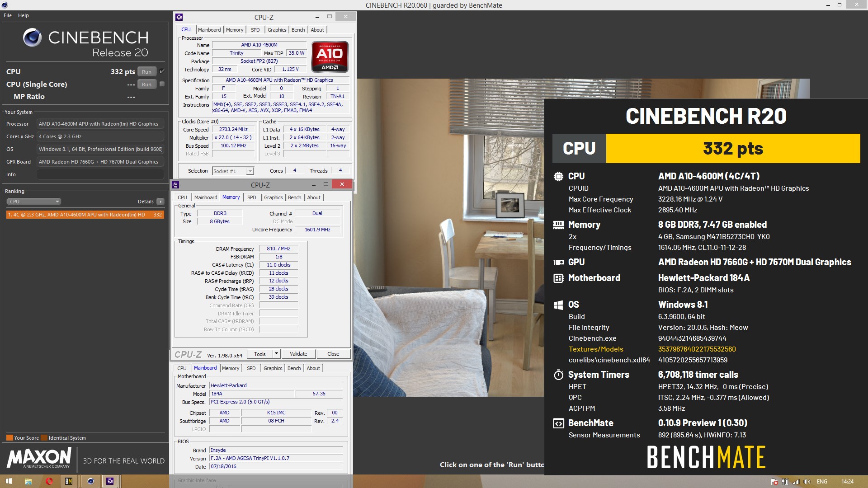Click BIOS version F.2A field

[x=276, y=458]
